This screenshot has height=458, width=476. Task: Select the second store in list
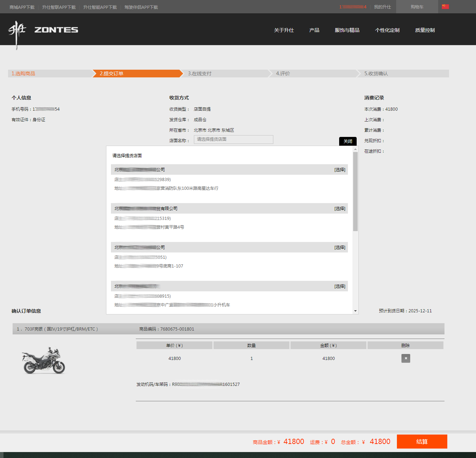pos(339,209)
